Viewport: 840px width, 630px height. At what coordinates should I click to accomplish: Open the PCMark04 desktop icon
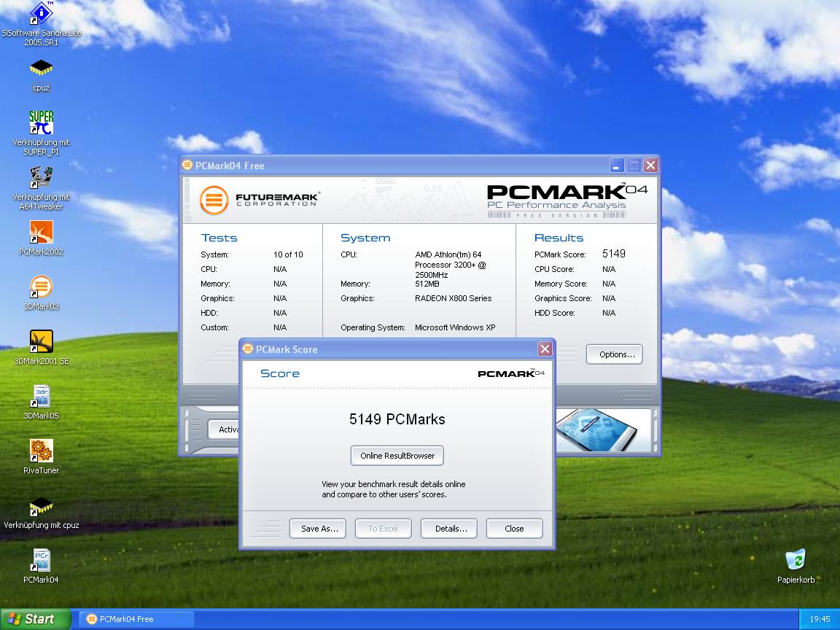[41, 561]
